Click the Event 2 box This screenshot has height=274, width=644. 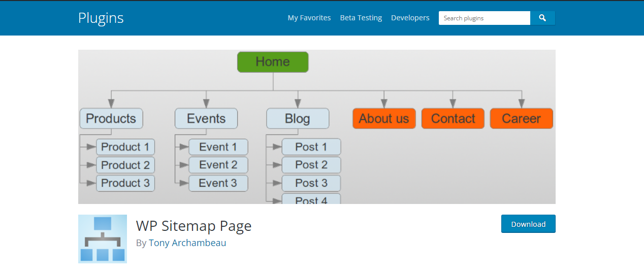(218, 165)
